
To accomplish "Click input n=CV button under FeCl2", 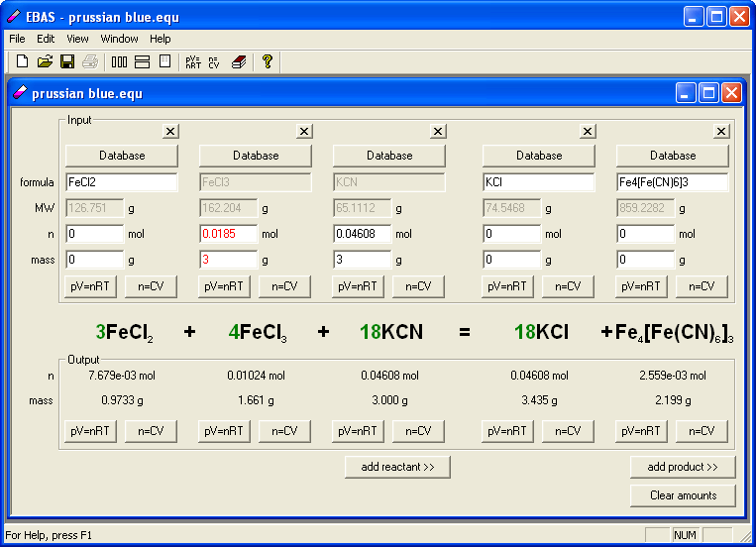I will pyautogui.click(x=151, y=286).
